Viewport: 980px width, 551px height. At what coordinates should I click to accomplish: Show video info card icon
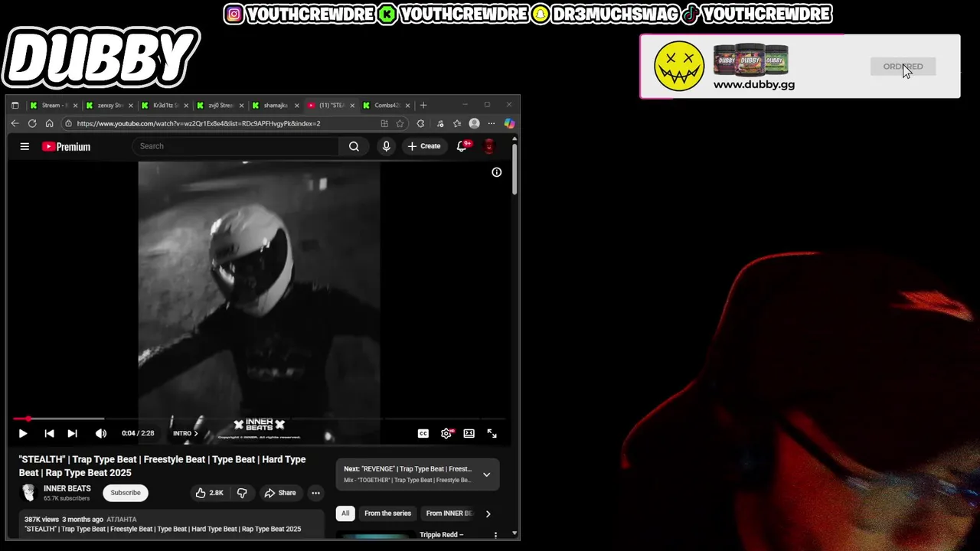[x=496, y=172]
